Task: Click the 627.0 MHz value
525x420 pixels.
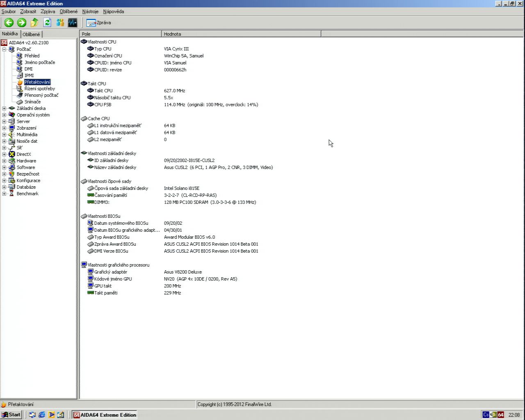Action: pos(175,91)
